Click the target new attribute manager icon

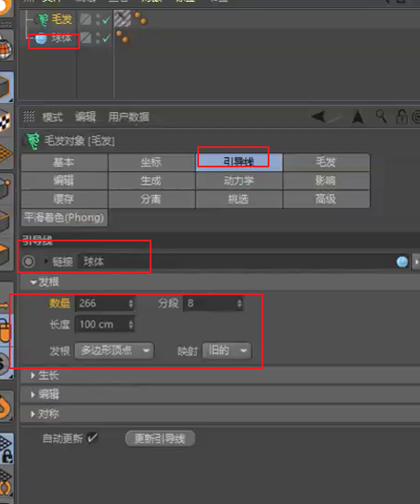coord(416,117)
